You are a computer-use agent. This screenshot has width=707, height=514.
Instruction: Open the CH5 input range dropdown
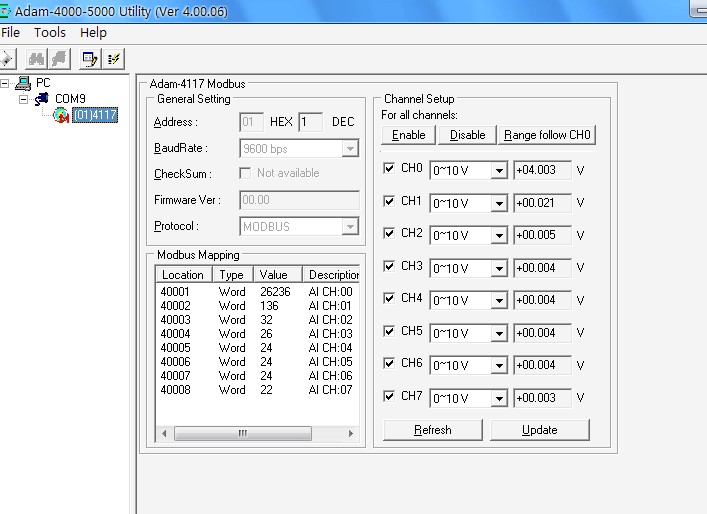[x=498, y=334]
